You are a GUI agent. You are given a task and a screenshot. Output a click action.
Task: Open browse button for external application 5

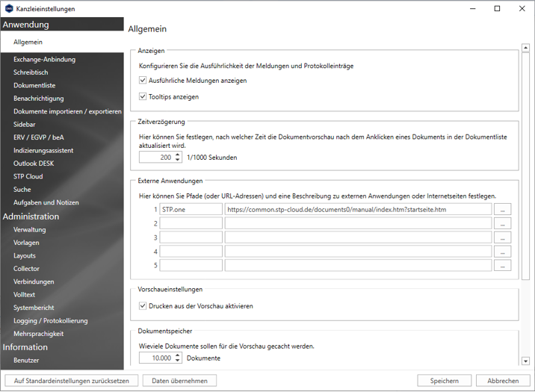tap(502, 265)
